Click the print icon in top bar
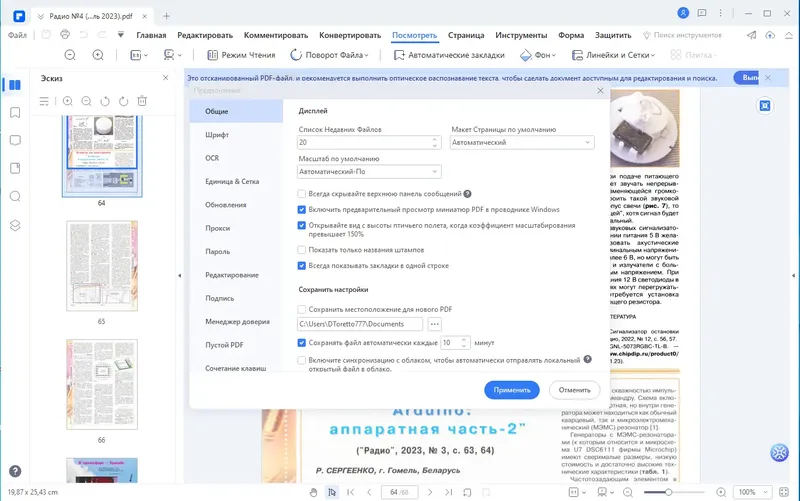The height and width of the screenshot is (501, 800). coord(65,35)
